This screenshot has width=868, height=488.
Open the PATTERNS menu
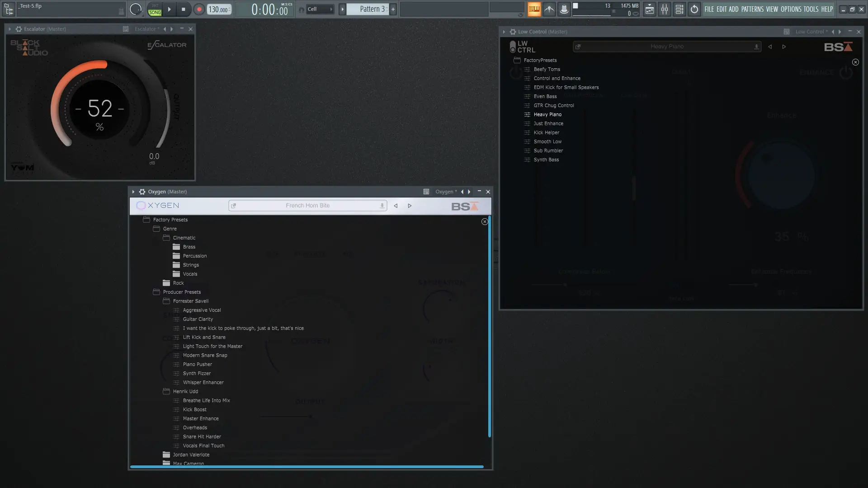752,9
